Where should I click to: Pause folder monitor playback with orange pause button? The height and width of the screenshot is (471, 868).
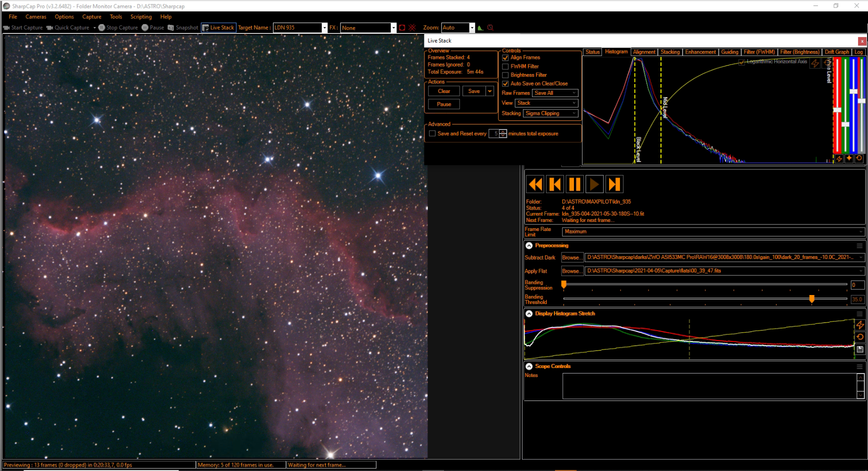(574, 184)
